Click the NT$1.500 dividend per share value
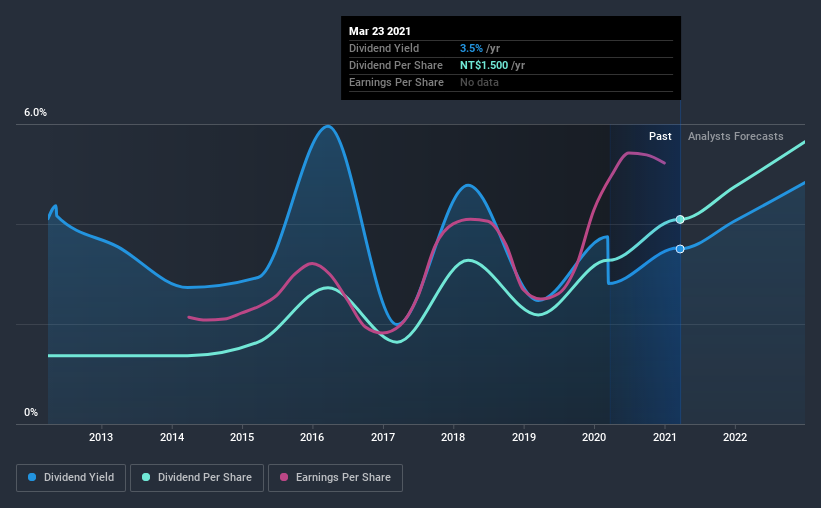Viewport: 821px width, 508px height. pyautogui.click(x=484, y=65)
